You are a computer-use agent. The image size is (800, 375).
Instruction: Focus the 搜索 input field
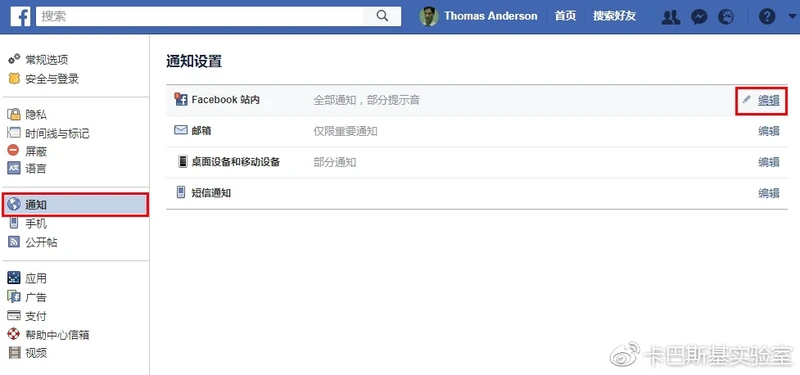[200, 16]
